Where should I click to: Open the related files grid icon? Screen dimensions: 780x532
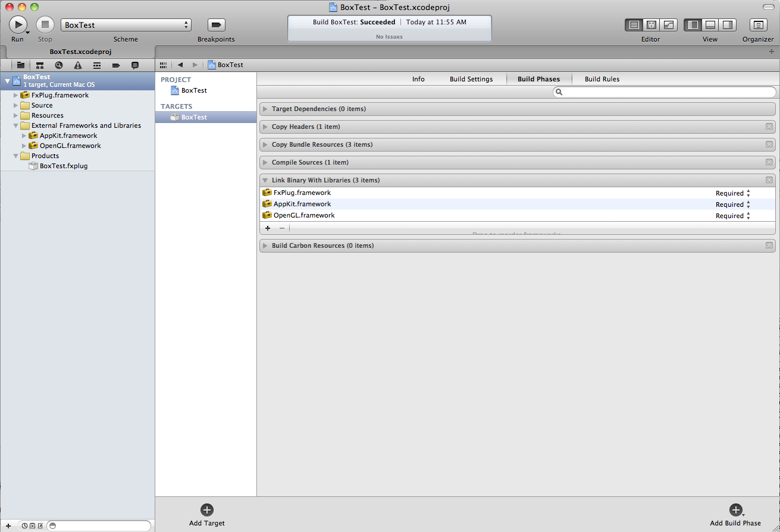point(164,65)
